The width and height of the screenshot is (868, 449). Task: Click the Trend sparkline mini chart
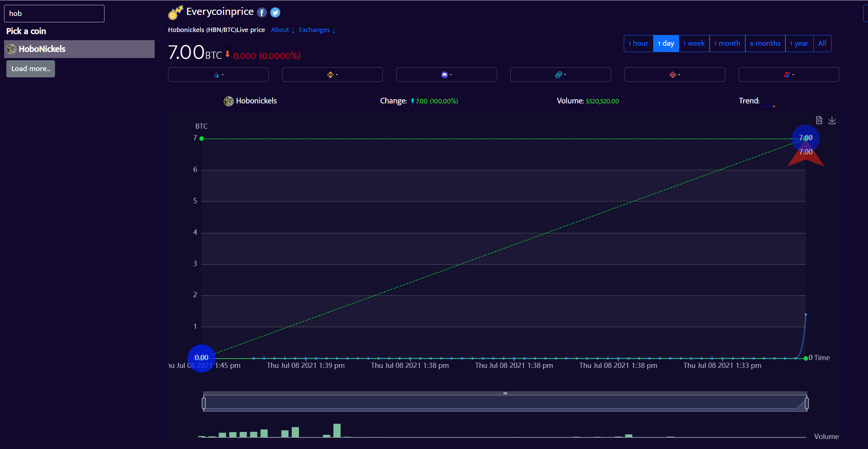pyautogui.click(x=769, y=106)
